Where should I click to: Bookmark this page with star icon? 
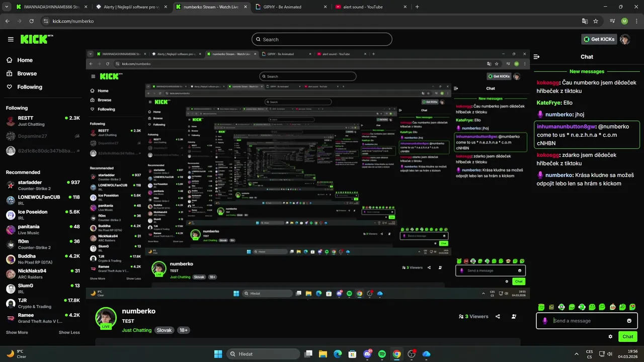596,21
